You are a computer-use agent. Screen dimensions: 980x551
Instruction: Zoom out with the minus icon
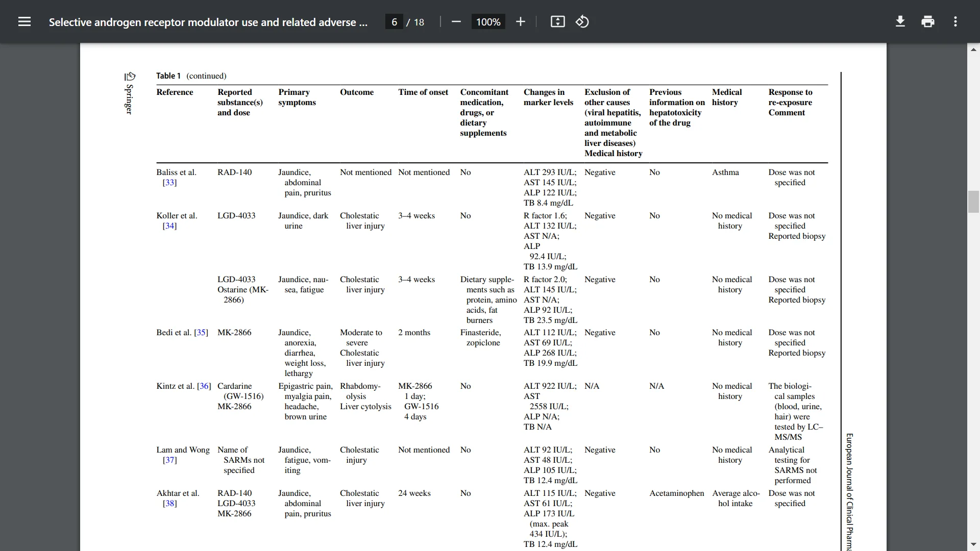click(456, 21)
